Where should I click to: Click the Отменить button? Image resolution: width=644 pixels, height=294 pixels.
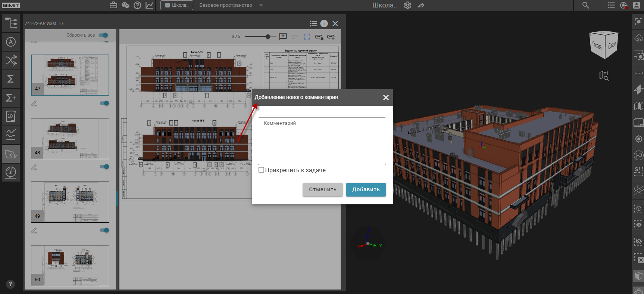(x=323, y=189)
